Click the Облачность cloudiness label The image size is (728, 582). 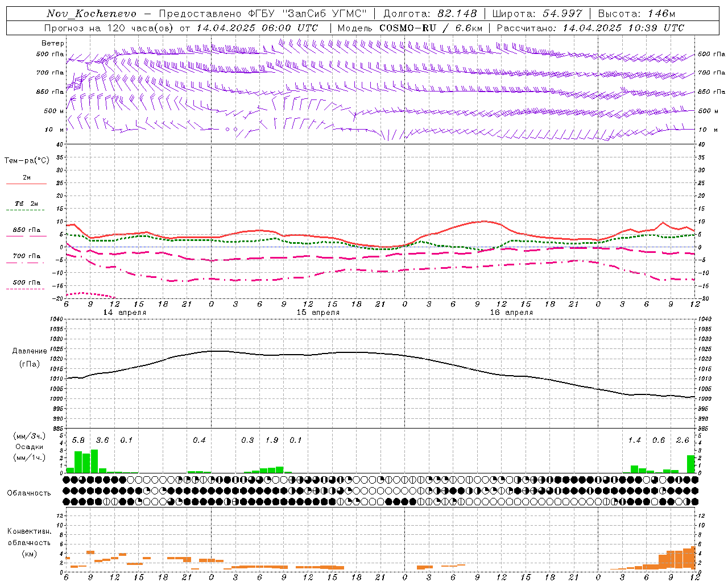pos(29,493)
